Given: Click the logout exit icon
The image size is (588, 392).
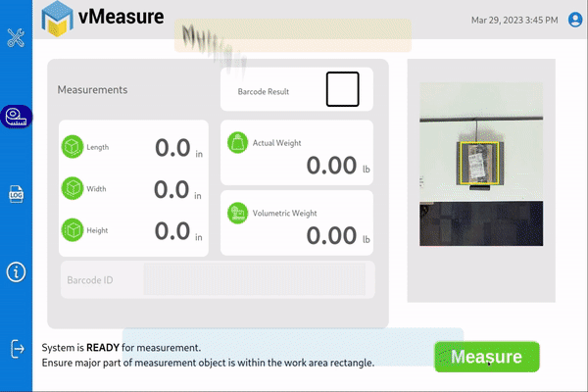Looking at the screenshot, I should (x=16, y=349).
